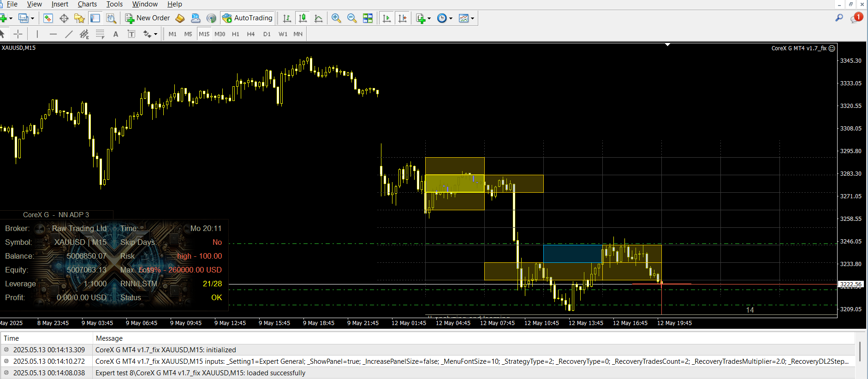Switch timeframe to M1

pos(172,34)
